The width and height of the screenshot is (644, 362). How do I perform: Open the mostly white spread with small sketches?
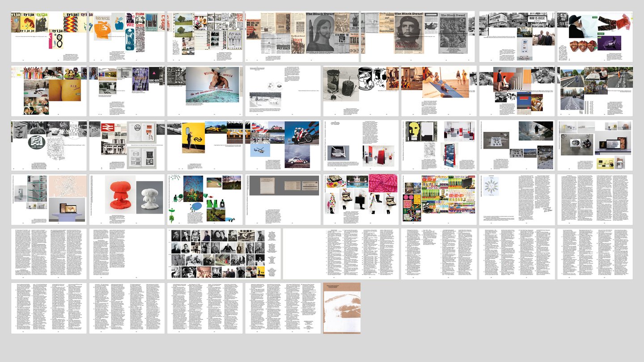[x=283, y=91]
